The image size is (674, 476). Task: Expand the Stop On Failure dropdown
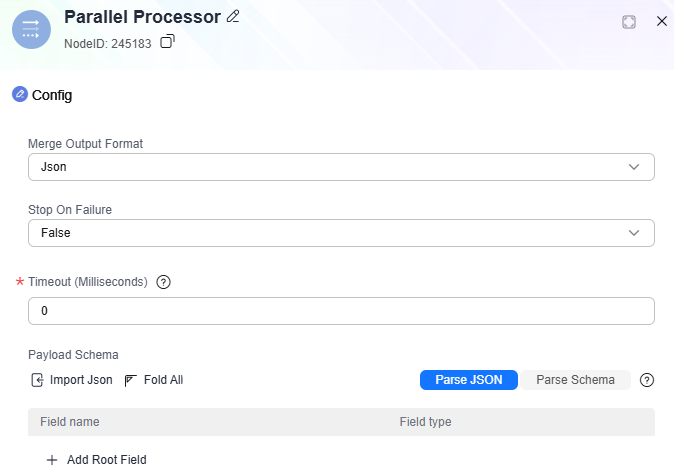coord(341,233)
